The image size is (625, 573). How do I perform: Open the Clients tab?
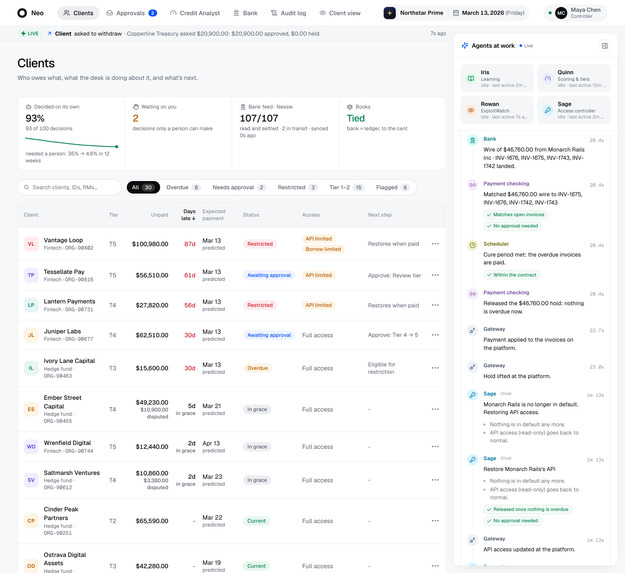click(x=78, y=13)
